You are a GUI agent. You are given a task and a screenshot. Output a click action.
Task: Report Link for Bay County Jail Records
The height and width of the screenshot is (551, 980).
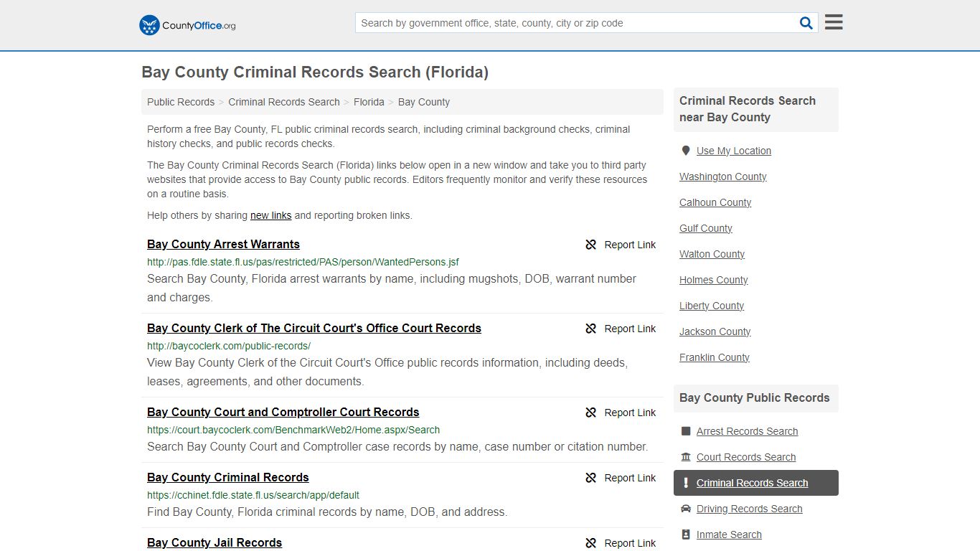coord(621,543)
